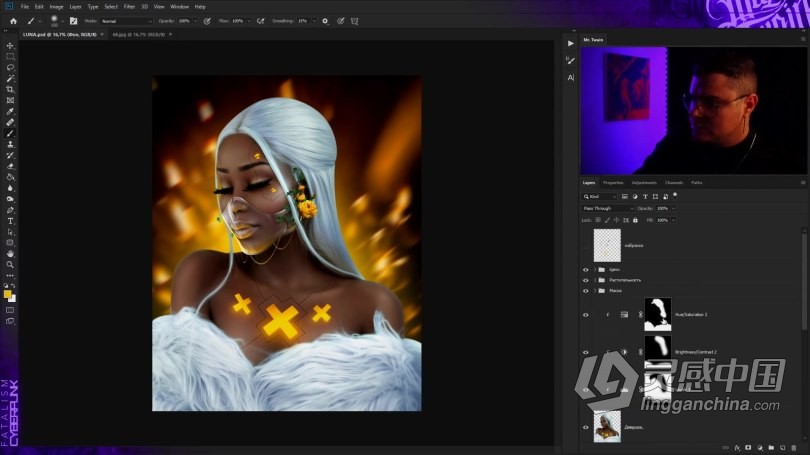
Task: Hide the Brightness/Contrast 2 layer
Action: (585, 352)
